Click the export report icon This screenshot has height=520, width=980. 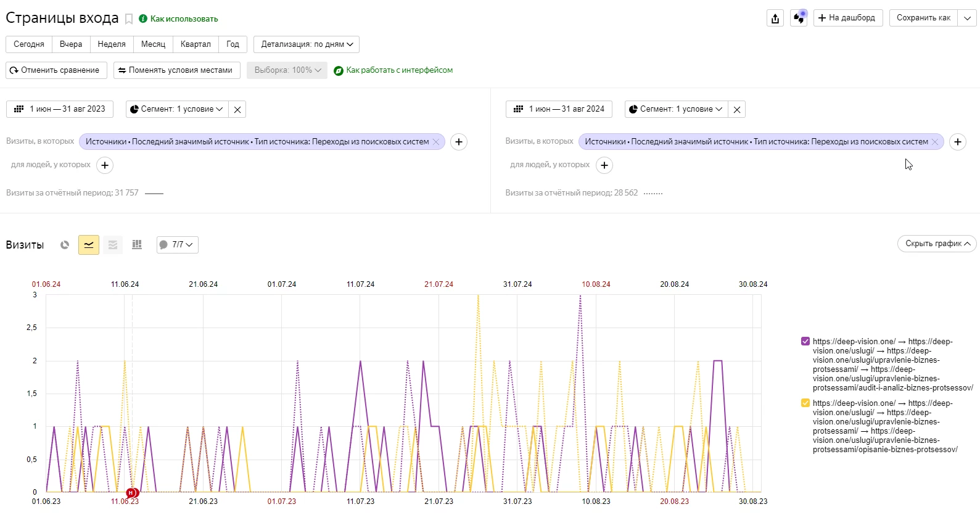(x=775, y=19)
